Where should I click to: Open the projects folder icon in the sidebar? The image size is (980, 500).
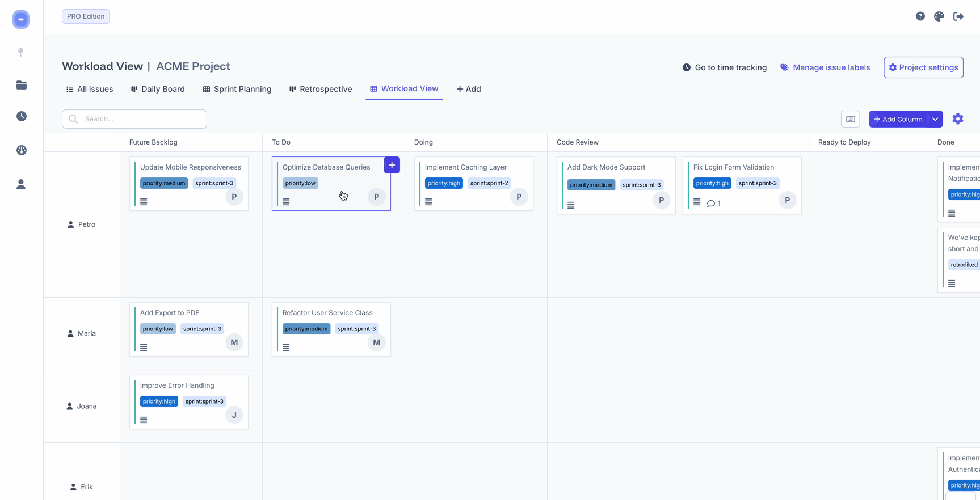[x=22, y=85]
